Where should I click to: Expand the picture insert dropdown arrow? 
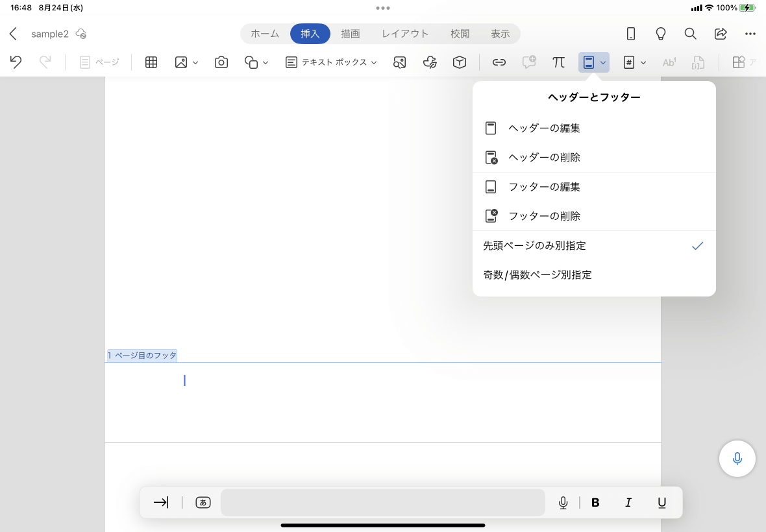[x=195, y=62]
